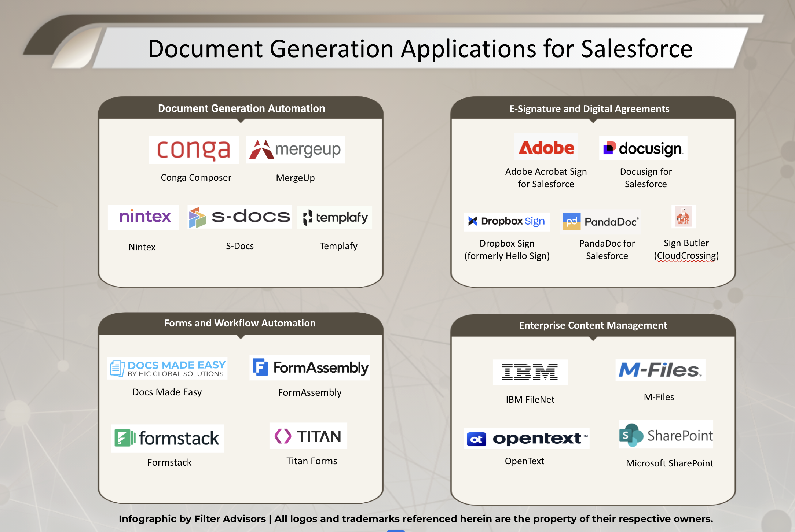Select the Templafy logo

335,217
